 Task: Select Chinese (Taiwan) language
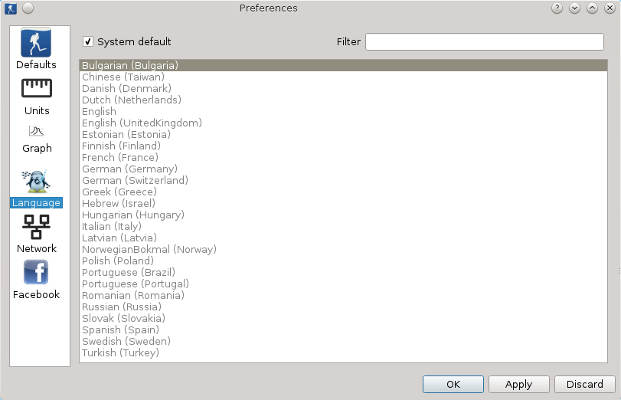click(343, 77)
